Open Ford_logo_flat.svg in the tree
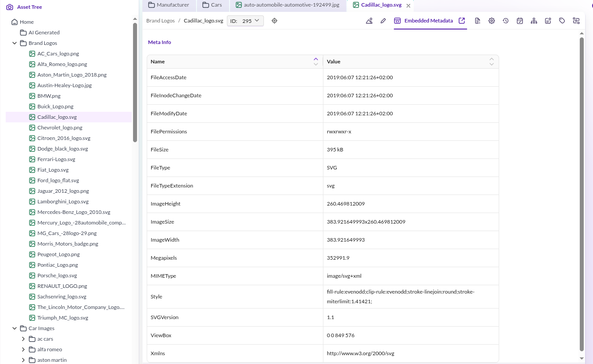Image resolution: width=593 pixels, height=364 pixels. pyautogui.click(x=58, y=180)
